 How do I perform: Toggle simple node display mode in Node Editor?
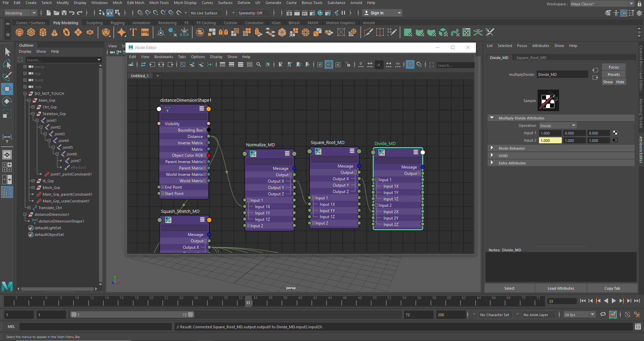pyautogui.click(x=222, y=64)
